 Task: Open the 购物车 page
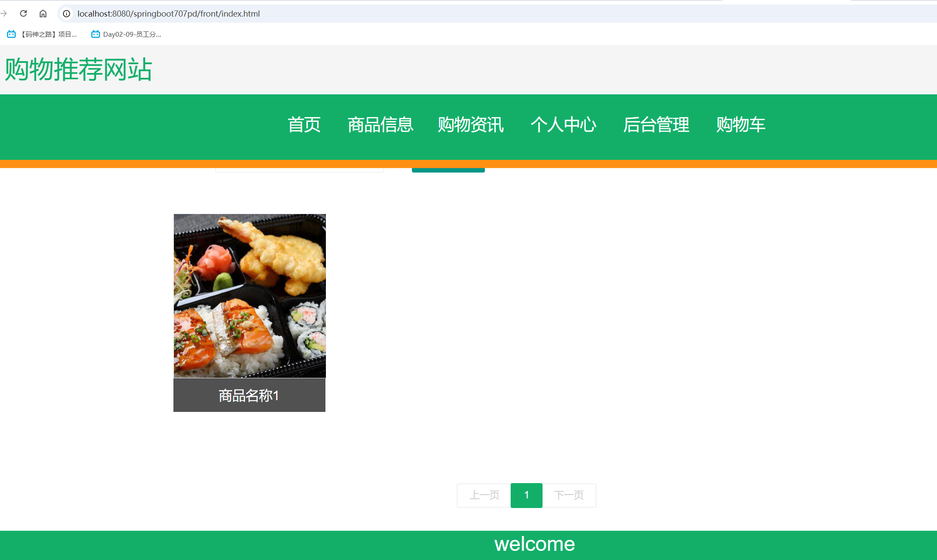pos(740,125)
